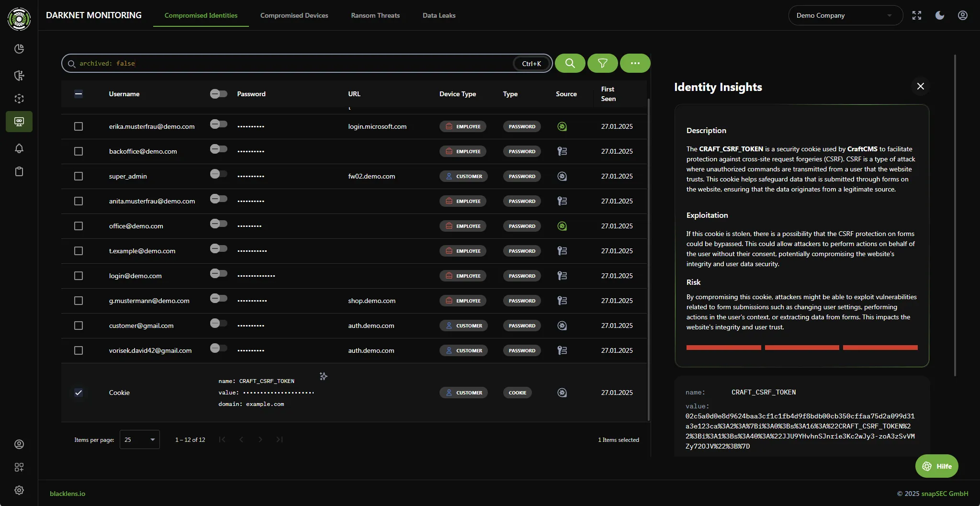Click the Identity Insights panel scrollbar
980x506 pixels.
click(x=955, y=215)
